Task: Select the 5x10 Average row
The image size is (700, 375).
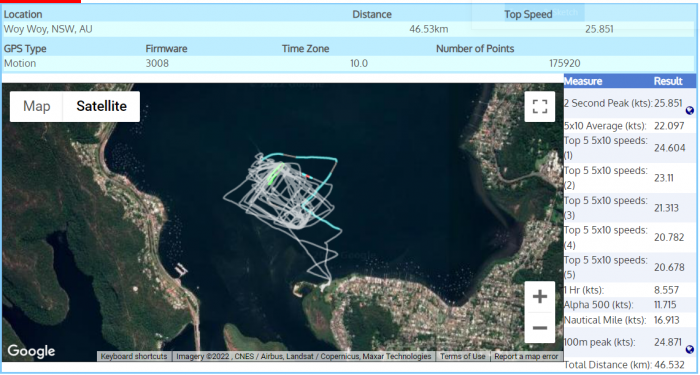Action: tap(630, 126)
